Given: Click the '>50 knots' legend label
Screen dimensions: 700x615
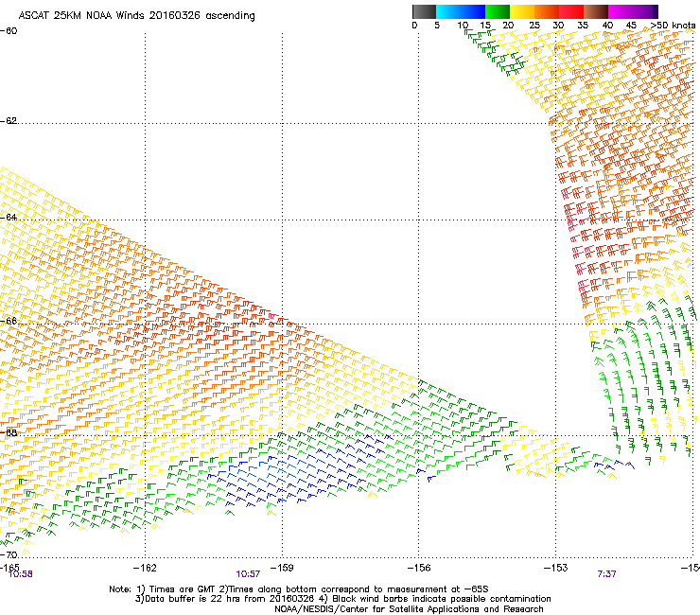Looking at the screenshot, I should (x=673, y=25).
